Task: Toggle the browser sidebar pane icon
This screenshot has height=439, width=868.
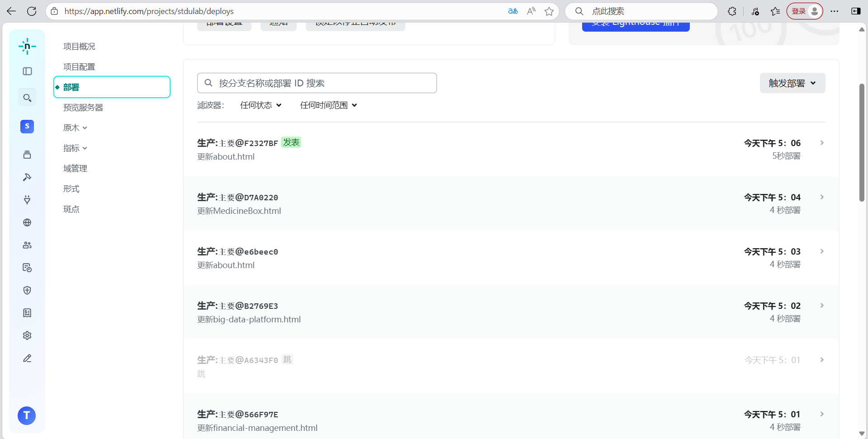Action: [856, 11]
